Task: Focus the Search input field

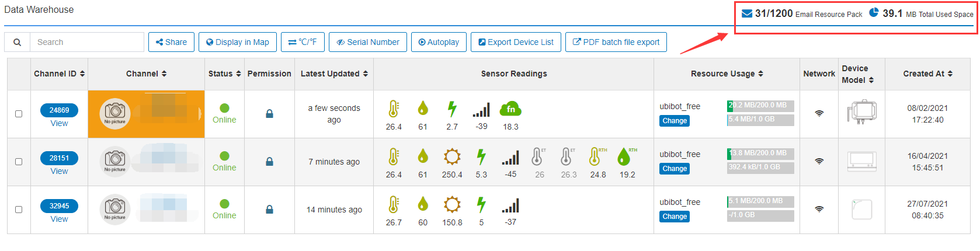Action: [x=87, y=42]
